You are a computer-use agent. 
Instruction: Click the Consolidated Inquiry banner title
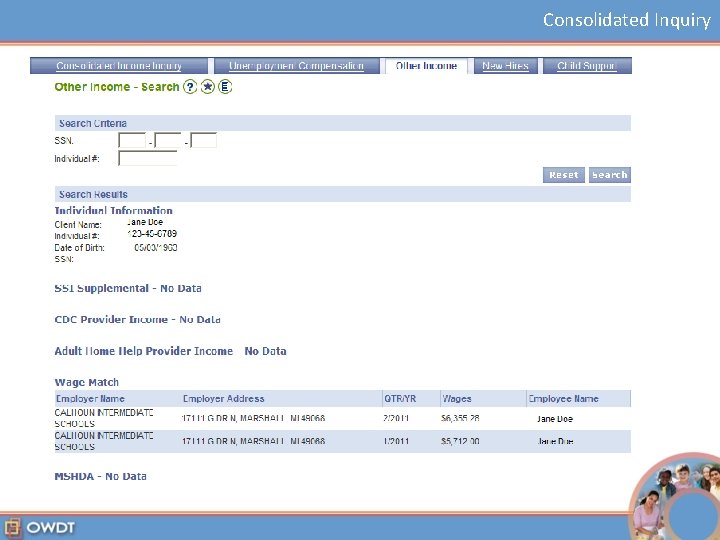pos(627,20)
